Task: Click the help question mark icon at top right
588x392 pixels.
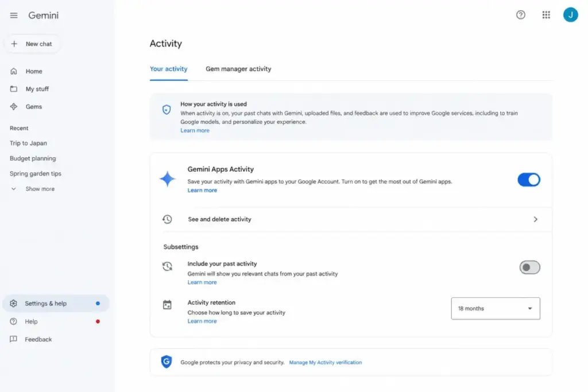Action: click(520, 15)
